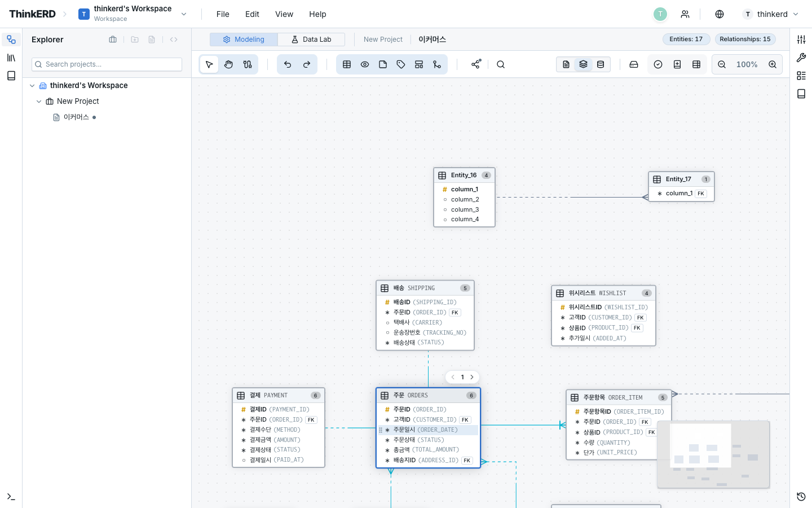Open the explorer diagram sidebar icon
This screenshot has height=508, width=812.
(x=11, y=40)
